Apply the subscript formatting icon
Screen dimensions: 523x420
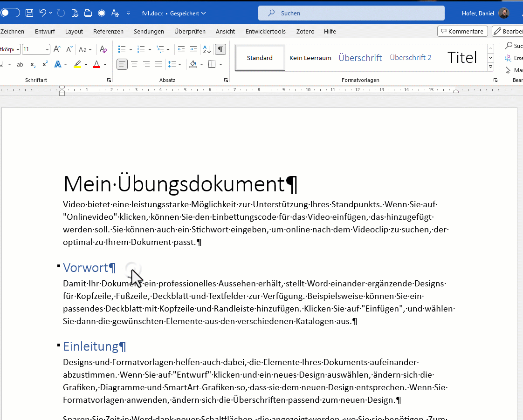coord(33,64)
